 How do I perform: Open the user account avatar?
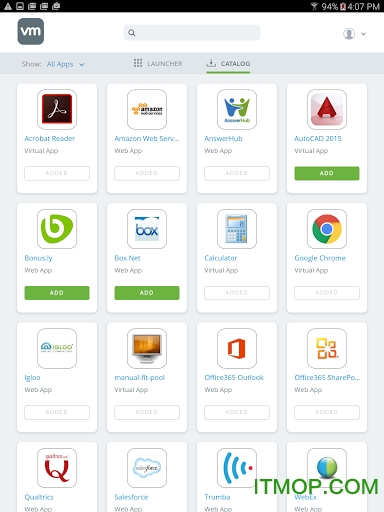[349, 34]
